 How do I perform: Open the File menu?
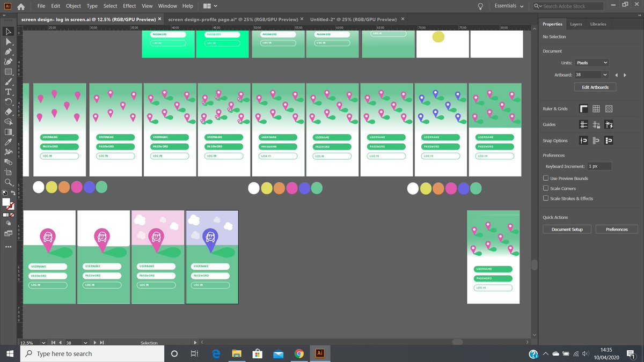(41, 6)
